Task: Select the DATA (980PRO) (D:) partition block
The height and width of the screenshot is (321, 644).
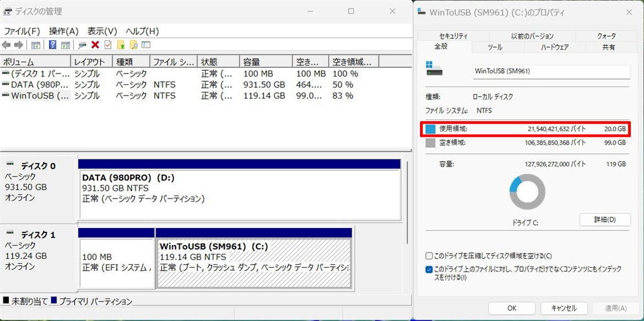Action: coord(240,190)
